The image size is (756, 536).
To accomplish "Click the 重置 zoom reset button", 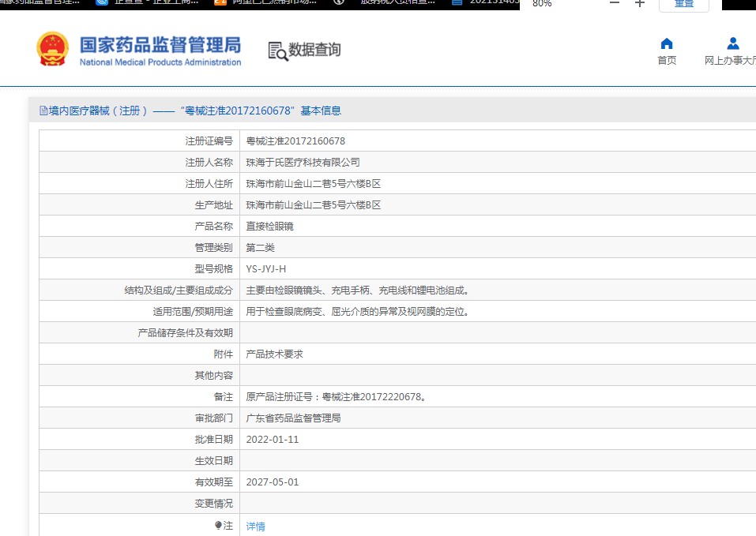I will coord(683,4).
